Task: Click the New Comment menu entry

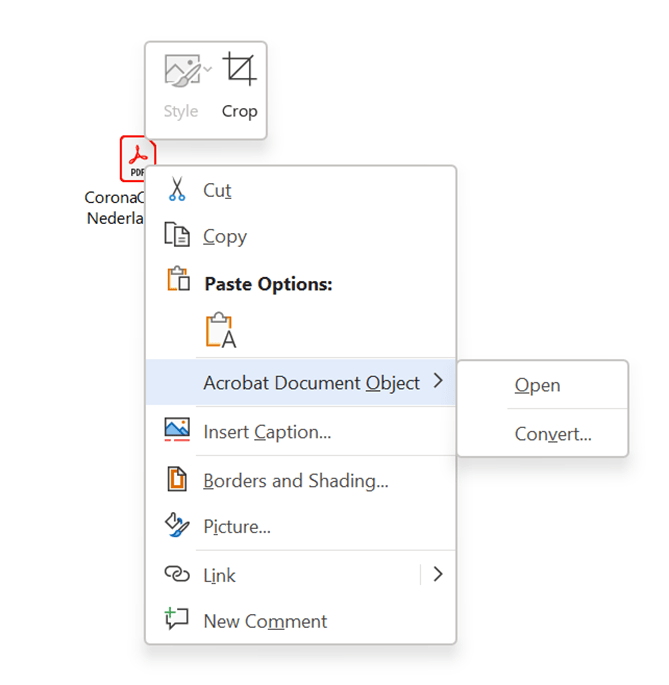Action: 265,621
